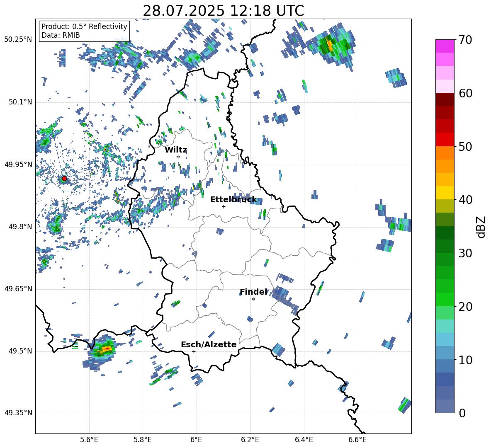Viewport: 491px width, 448px height.
Task: Pick the magenta band at colorbar top
Action: (445, 46)
